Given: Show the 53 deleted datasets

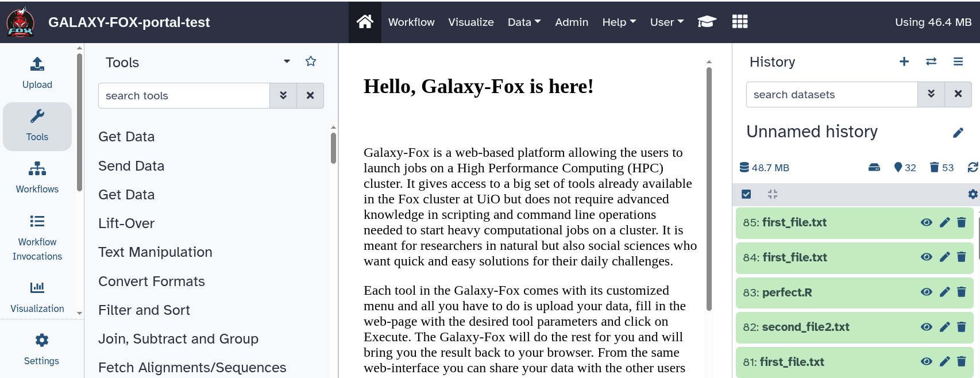Looking at the screenshot, I should pos(942,167).
